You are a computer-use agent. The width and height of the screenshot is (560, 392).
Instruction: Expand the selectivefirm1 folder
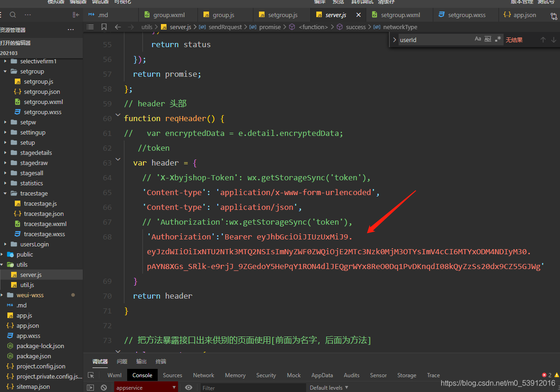[6, 61]
